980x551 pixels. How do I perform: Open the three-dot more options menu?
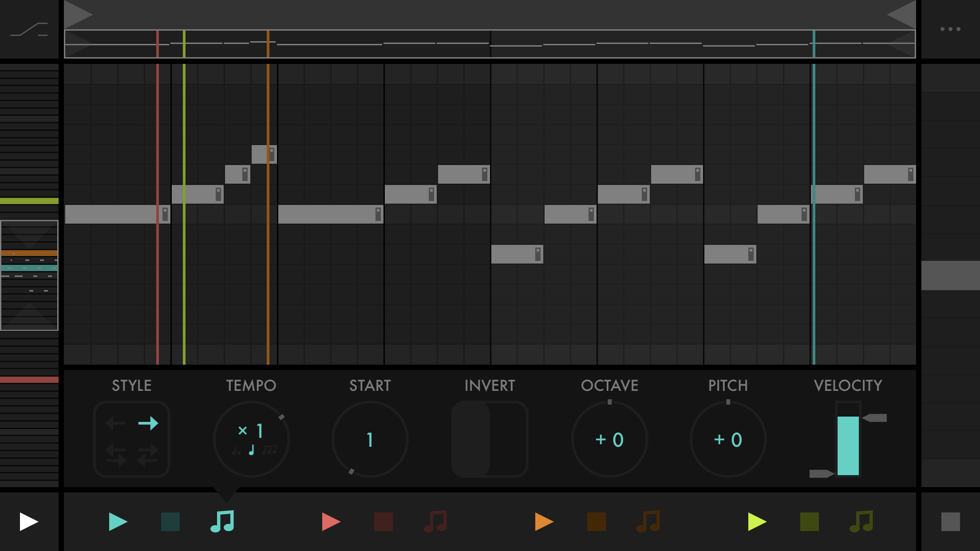click(950, 29)
